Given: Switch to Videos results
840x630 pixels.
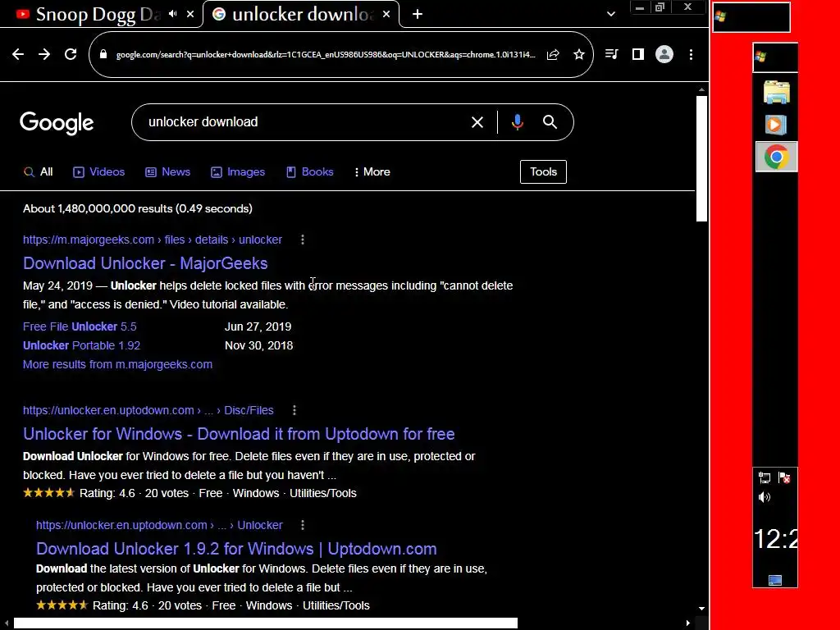Looking at the screenshot, I should [x=98, y=172].
